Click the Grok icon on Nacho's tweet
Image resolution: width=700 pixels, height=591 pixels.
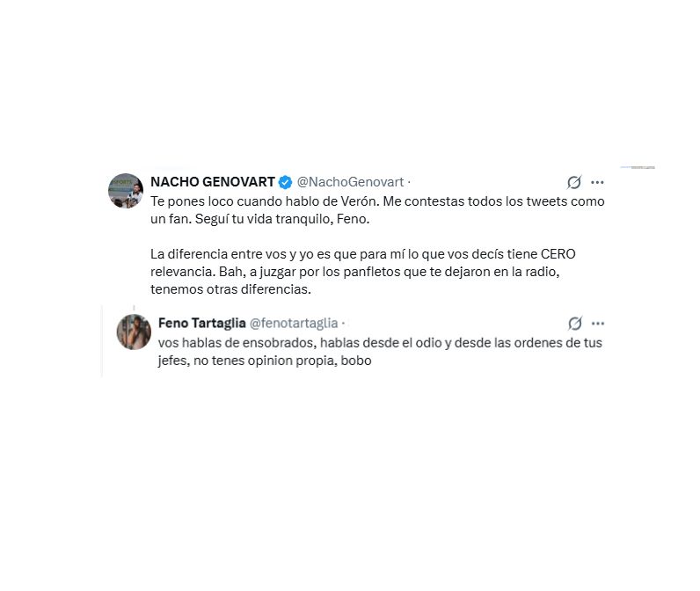(x=574, y=182)
